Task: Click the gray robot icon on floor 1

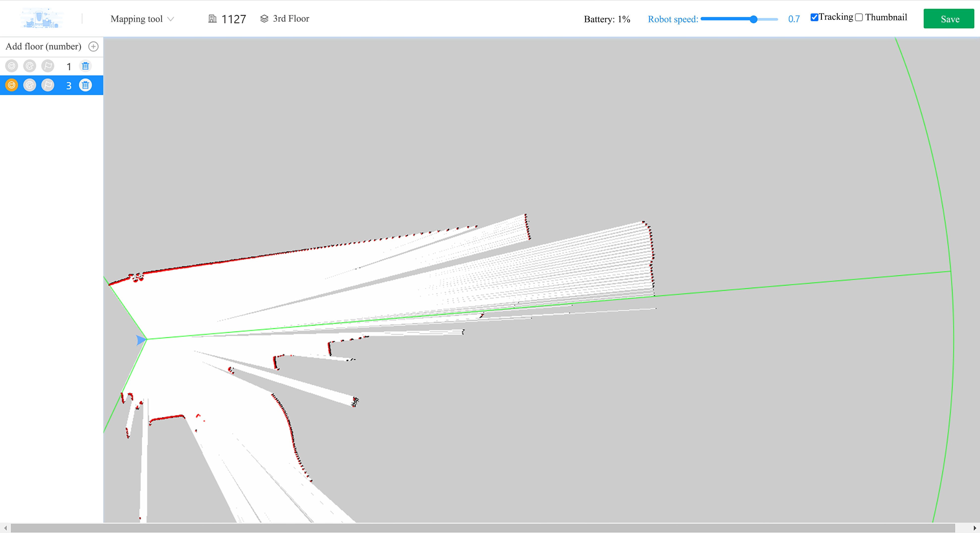Action: coord(11,66)
